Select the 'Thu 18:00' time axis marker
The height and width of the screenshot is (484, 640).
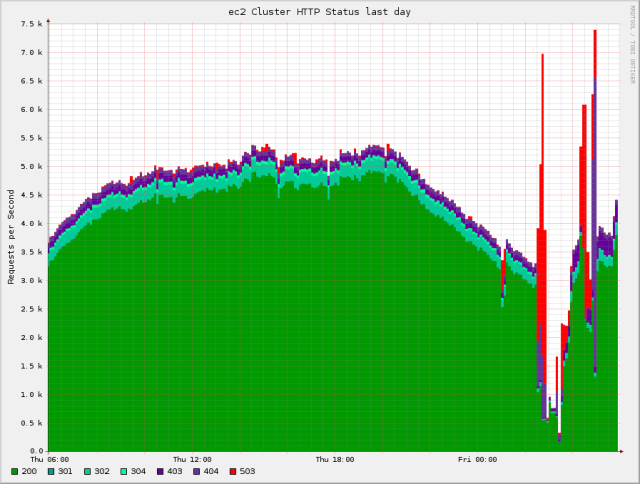(335, 460)
